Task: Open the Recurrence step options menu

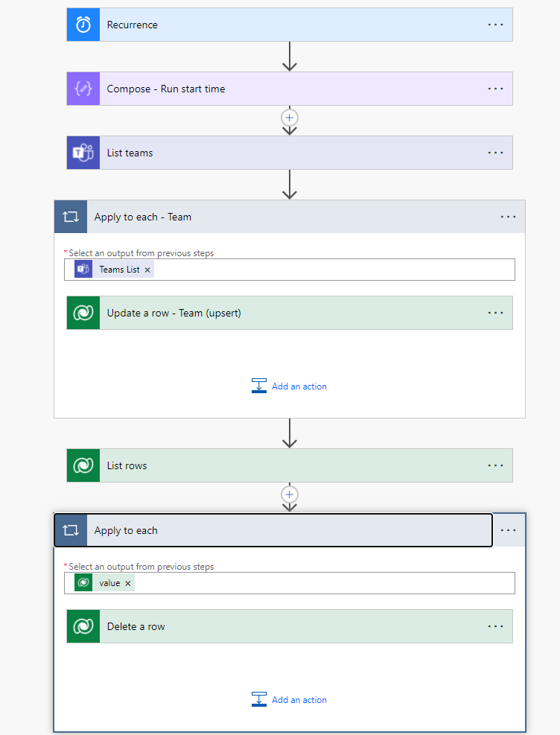Action: (x=495, y=25)
